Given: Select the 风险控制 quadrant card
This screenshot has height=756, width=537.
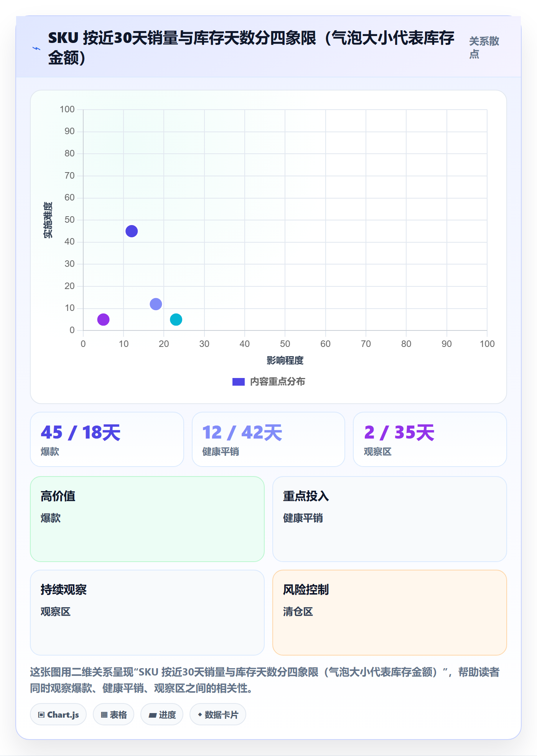Looking at the screenshot, I should [x=390, y=613].
